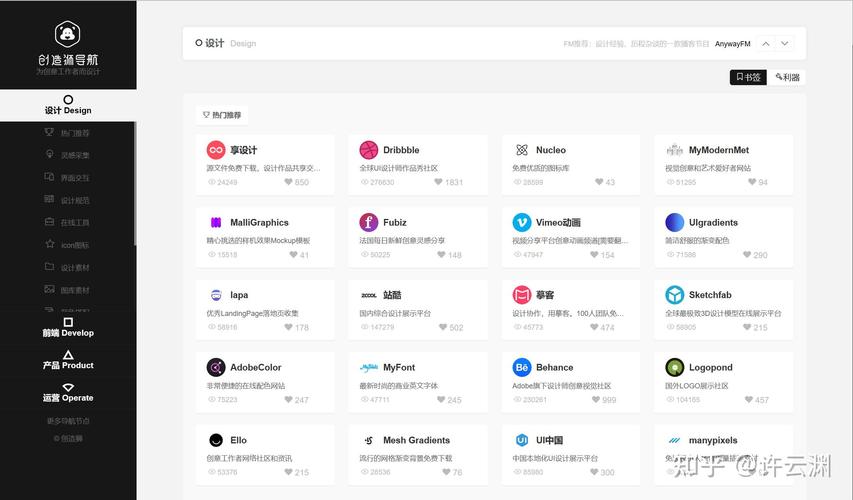Collapse the 设计 Design sidebar section

pyautogui.click(x=68, y=105)
